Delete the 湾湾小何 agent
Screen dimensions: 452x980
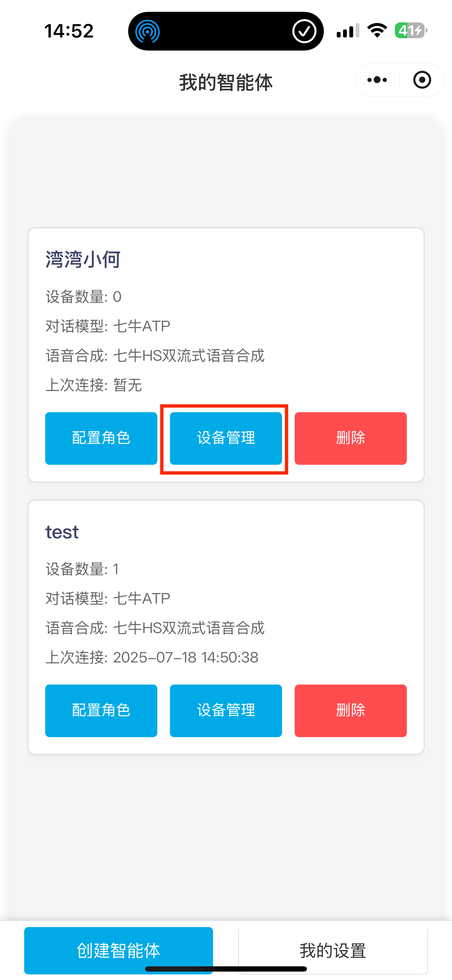350,438
